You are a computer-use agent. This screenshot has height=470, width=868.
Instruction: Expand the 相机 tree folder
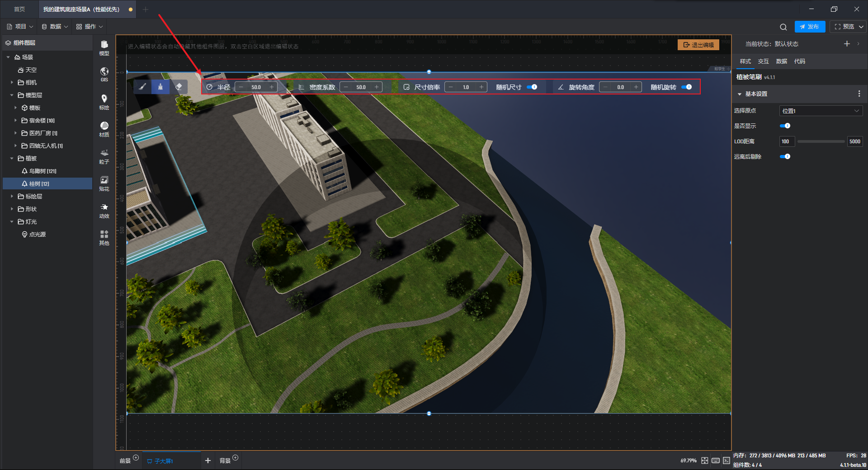pyautogui.click(x=12, y=83)
